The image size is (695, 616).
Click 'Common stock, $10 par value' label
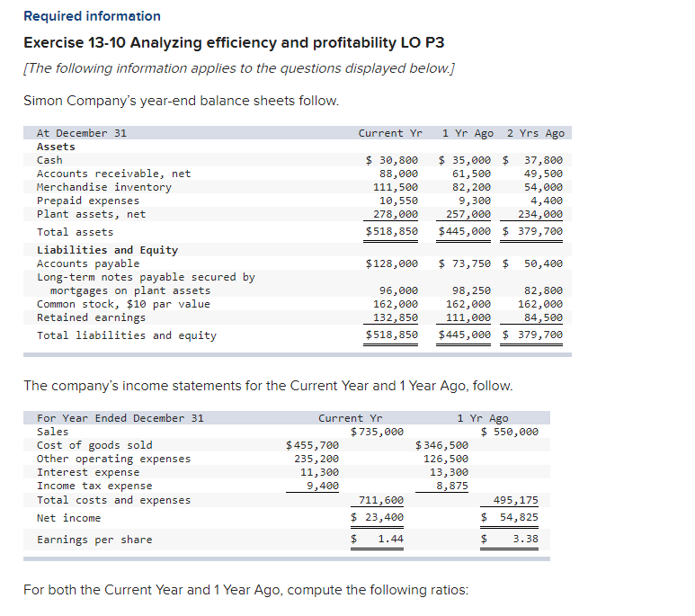[123, 304]
